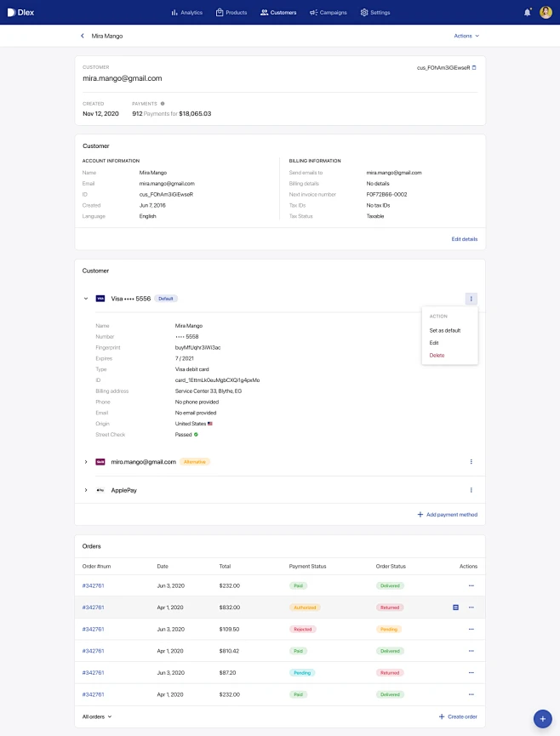Open the order link in the $109.50 row
The width and height of the screenshot is (560, 736).
[93, 629]
